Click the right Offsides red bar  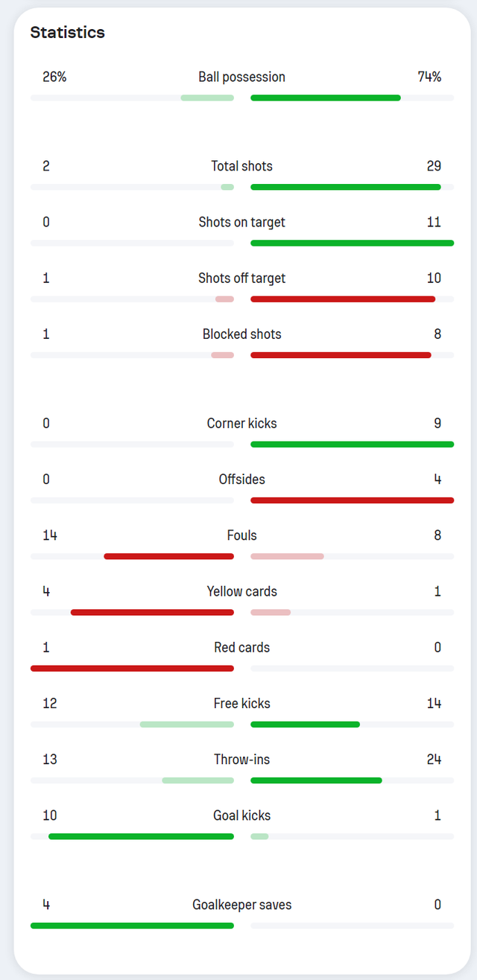(352, 500)
